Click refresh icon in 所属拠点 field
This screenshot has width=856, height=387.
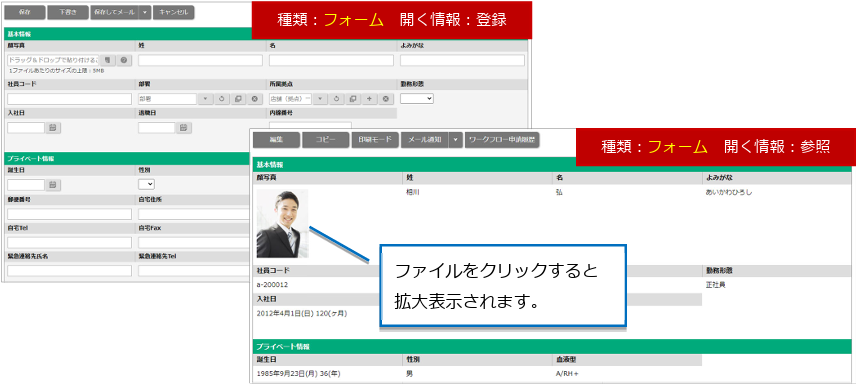point(336,99)
